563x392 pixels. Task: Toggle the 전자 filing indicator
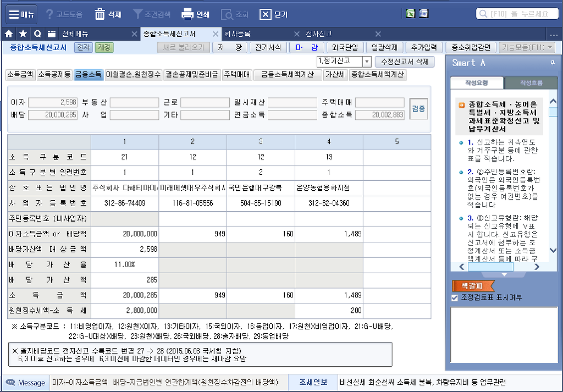83,48
